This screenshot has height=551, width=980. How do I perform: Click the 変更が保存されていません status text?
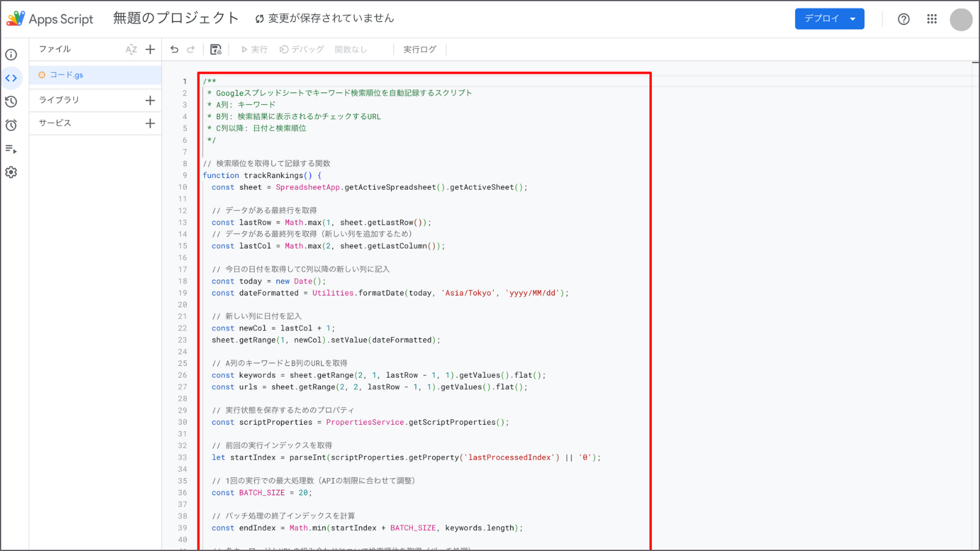point(331,18)
